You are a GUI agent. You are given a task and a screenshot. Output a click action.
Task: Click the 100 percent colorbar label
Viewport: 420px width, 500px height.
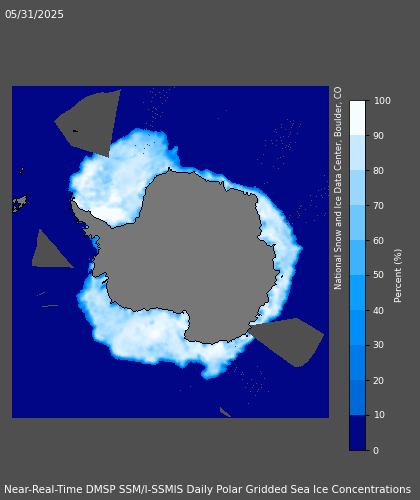(x=382, y=101)
